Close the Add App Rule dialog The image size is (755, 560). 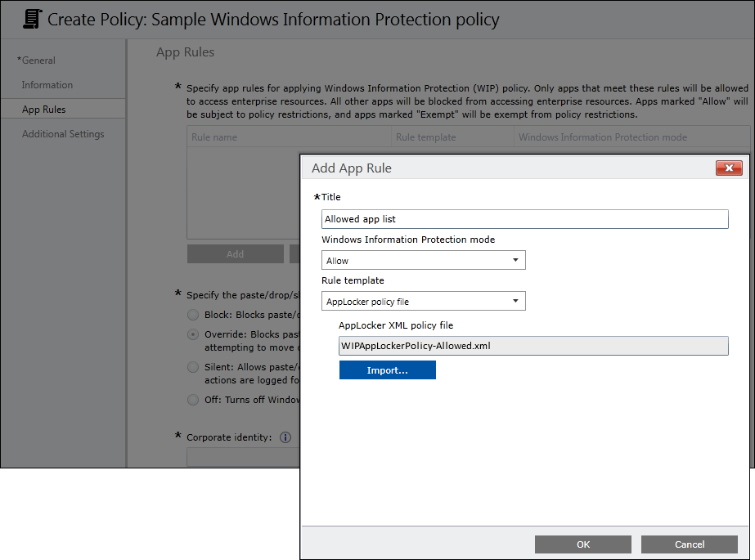(x=728, y=168)
